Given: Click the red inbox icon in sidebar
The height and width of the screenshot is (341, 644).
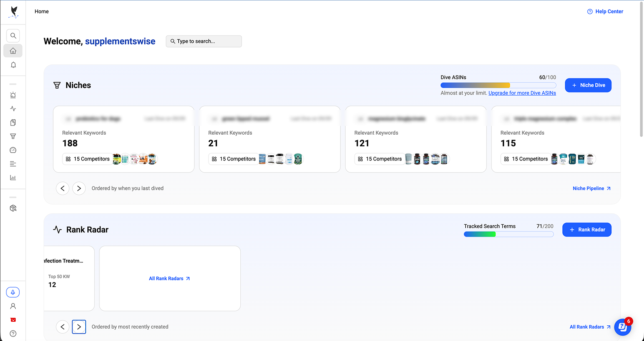Looking at the screenshot, I should pyautogui.click(x=13, y=320).
